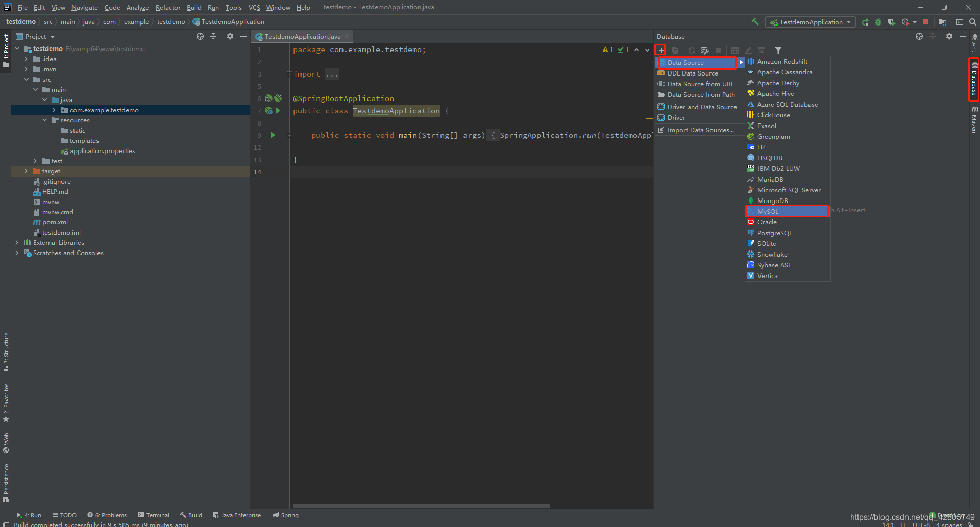The width and height of the screenshot is (980, 527).
Task: Click the Import Data Sources menu entry
Action: tap(700, 130)
